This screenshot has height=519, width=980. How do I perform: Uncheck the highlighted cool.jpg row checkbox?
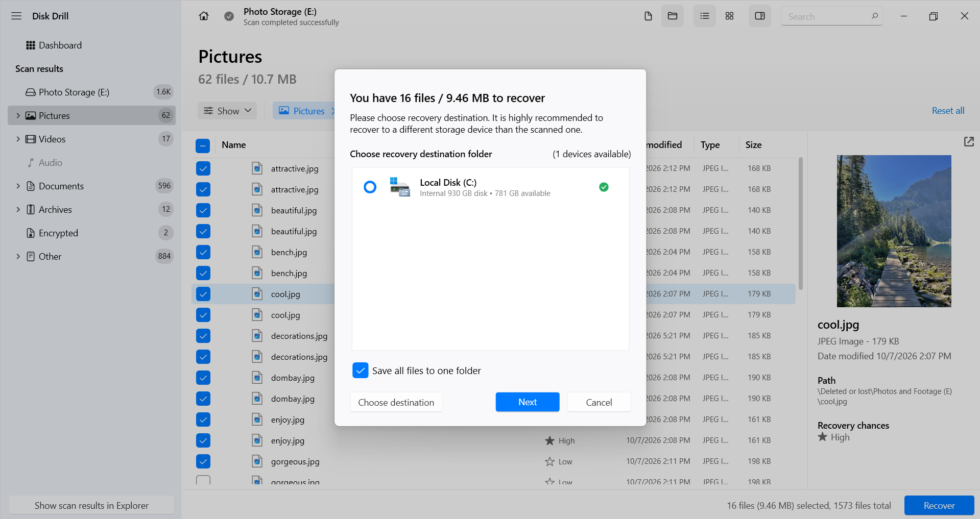coord(203,294)
